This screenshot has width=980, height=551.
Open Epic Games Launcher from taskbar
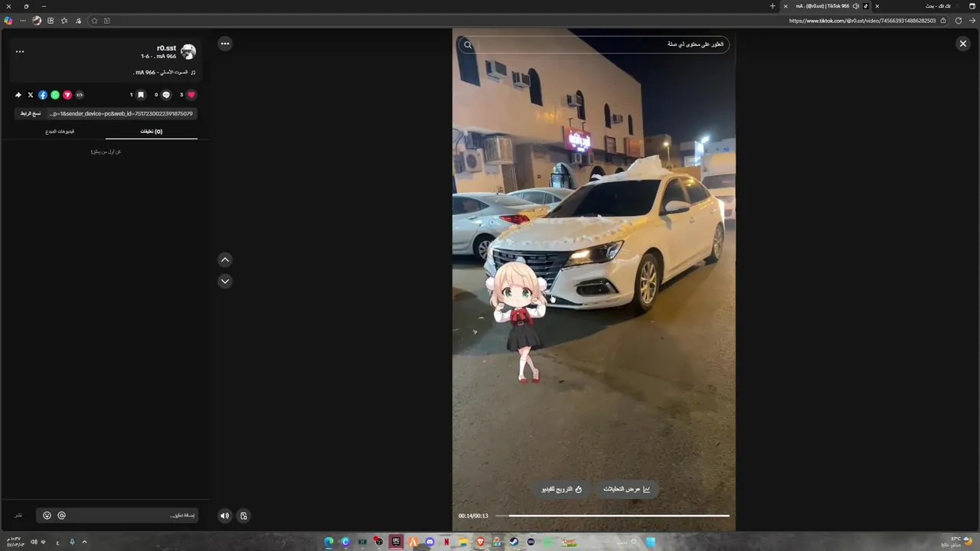396,542
